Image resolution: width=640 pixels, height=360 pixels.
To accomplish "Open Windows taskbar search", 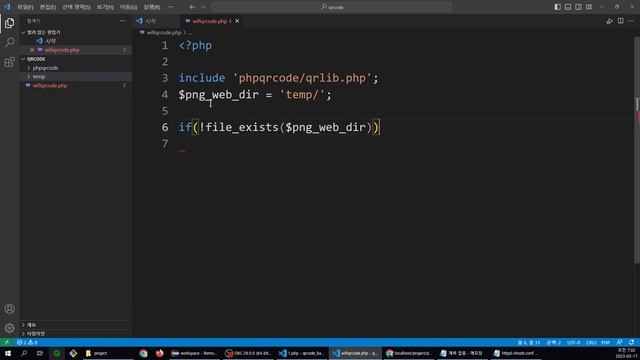I will (24, 353).
